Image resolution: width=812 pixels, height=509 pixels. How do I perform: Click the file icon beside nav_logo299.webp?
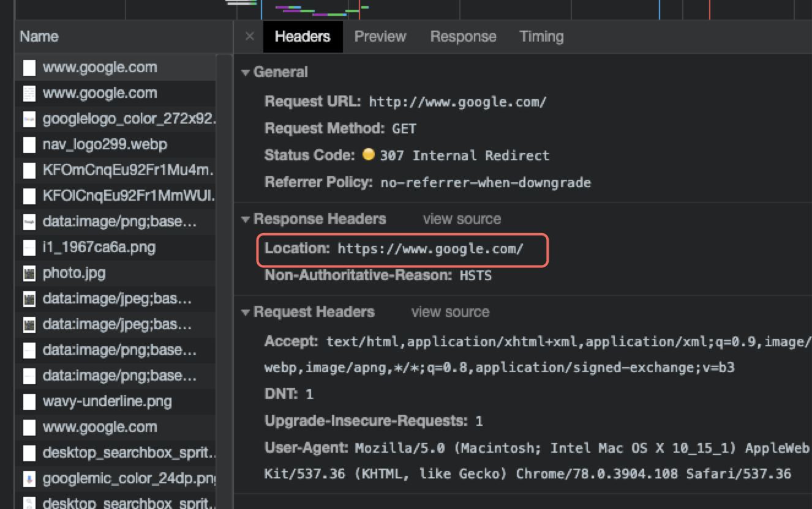point(29,144)
